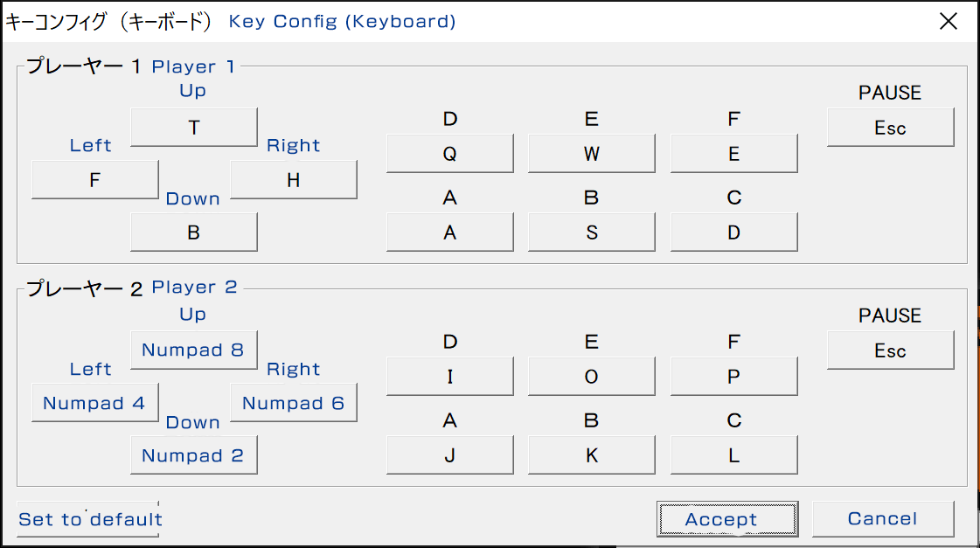Click Player 1 Down key button B
Viewport: 980px width, 548px height.
point(193,232)
